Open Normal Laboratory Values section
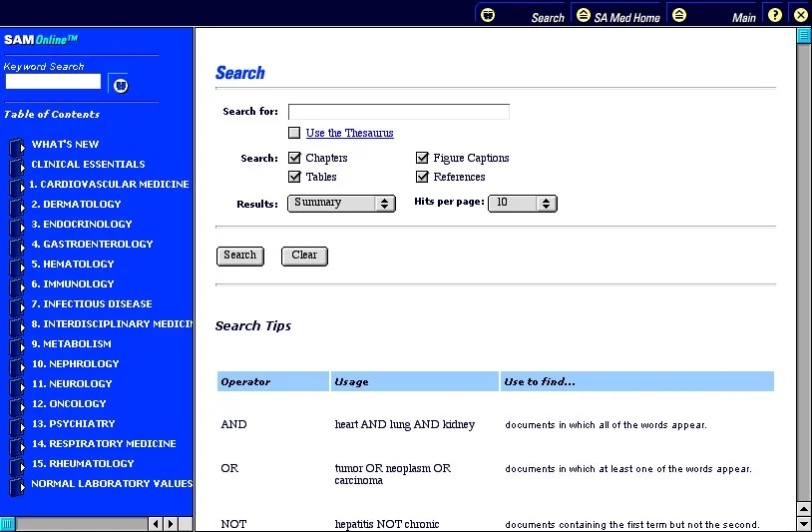 tap(112, 484)
